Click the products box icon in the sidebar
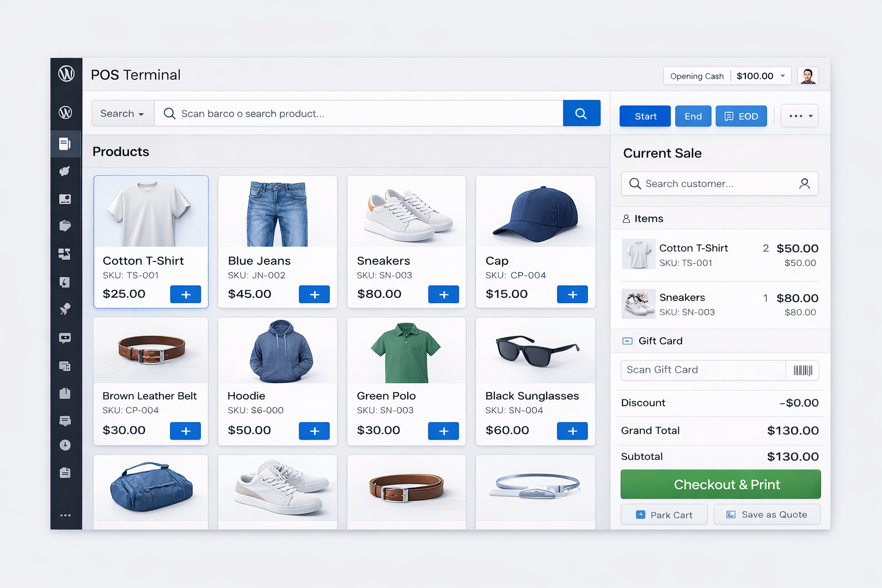The image size is (882, 588). click(x=65, y=226)
